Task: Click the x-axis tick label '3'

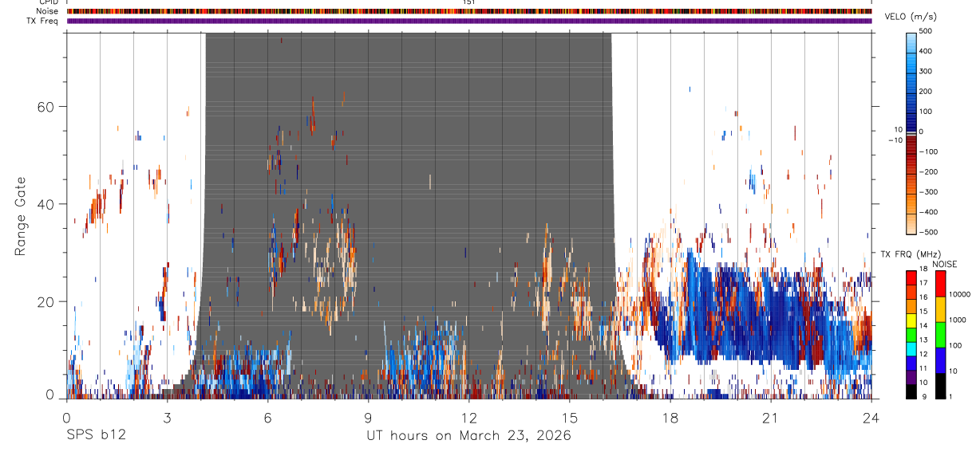Action: 167,418
